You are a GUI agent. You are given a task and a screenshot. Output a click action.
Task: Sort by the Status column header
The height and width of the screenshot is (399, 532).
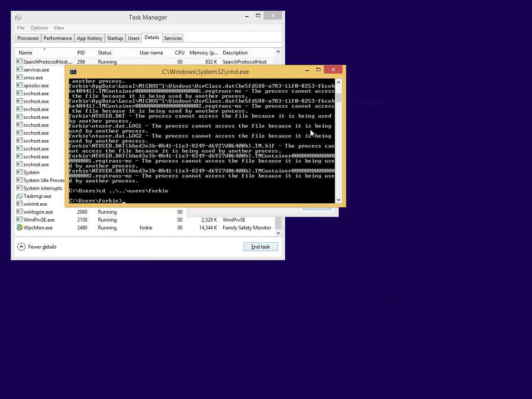point(116,53)
